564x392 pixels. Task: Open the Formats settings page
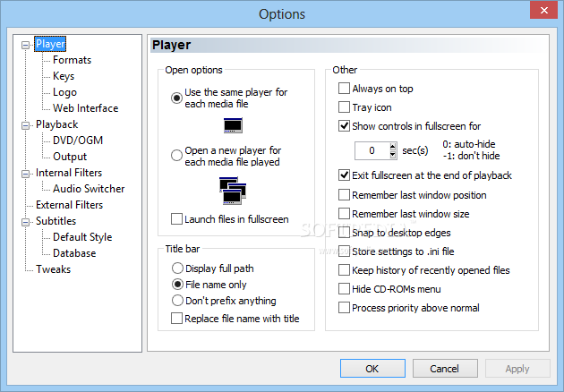click(72, 60)
